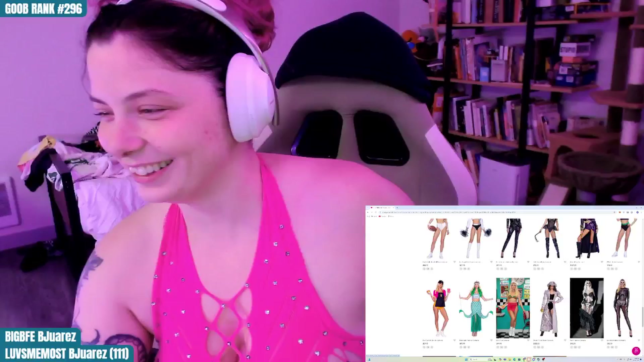Reload the costume shop page

pyautogui.click(x=376, y=212)
